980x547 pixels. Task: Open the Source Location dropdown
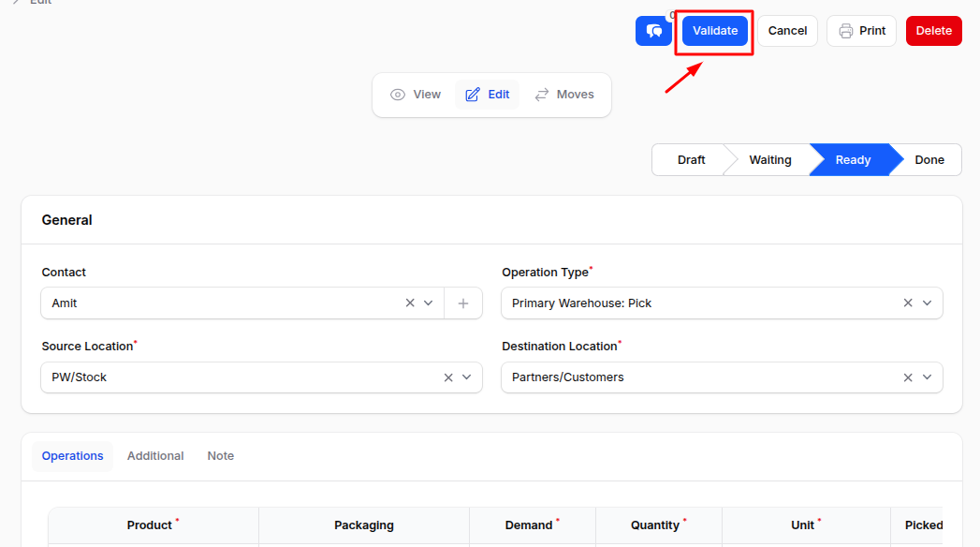[x=466, y=377]
